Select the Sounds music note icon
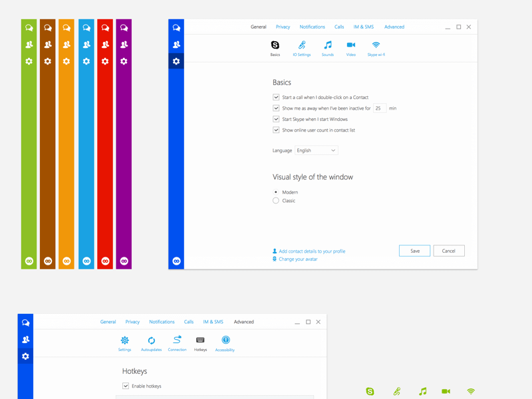This screenshot has width=532, height=399. pos(327,45)
